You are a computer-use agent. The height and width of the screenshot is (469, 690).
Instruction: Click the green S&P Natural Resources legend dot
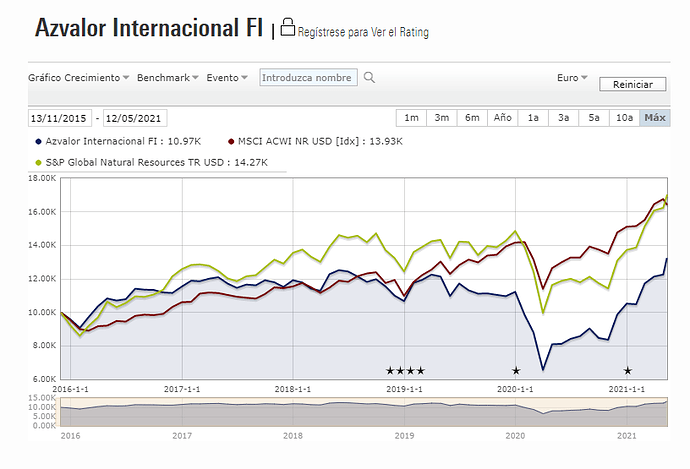click(x=38, y=163)
